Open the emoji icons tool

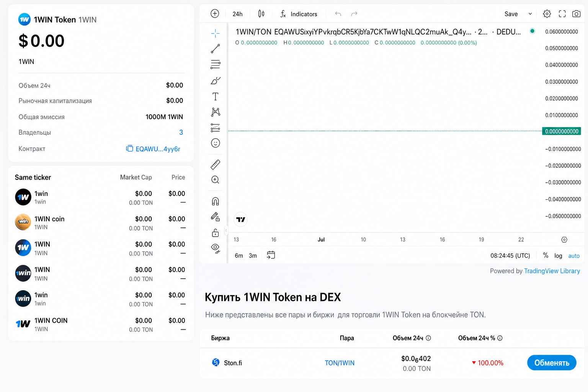coord(216,143)
